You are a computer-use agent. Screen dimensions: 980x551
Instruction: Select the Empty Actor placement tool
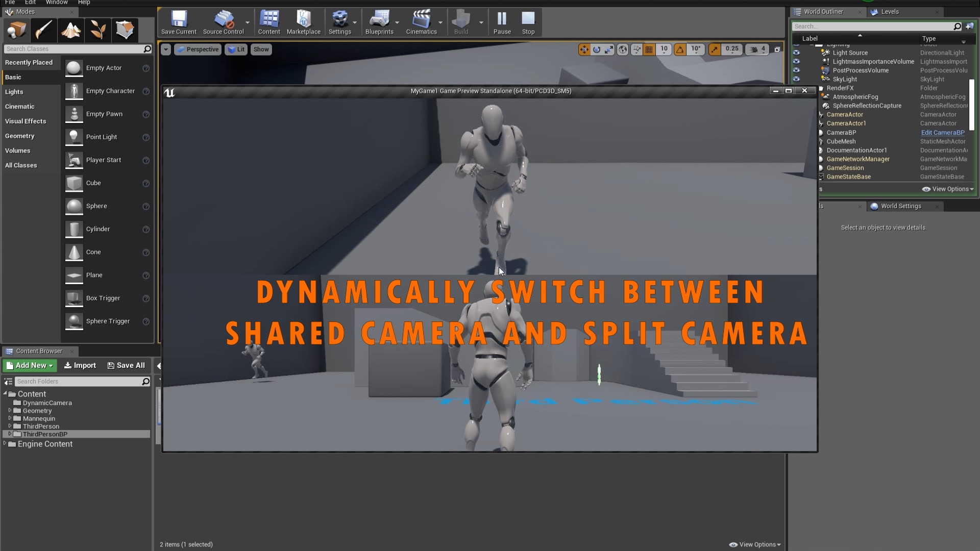click(x=104, y=67)
